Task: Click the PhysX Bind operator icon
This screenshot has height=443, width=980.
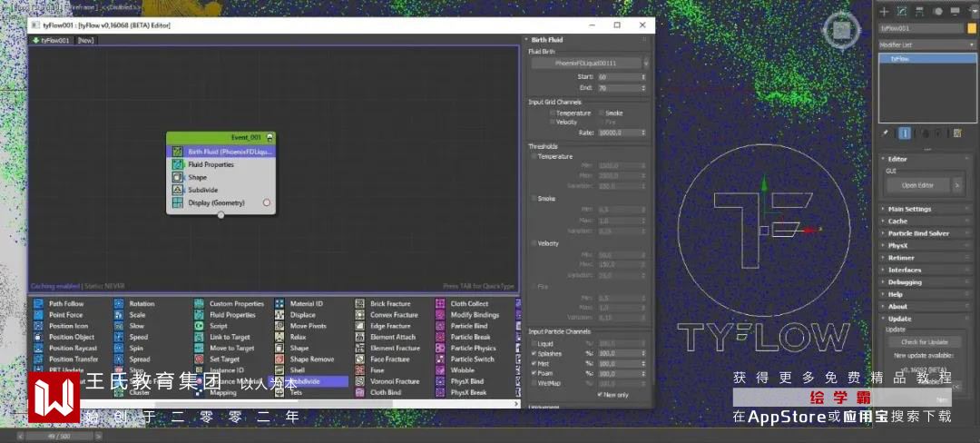Action: [440, 381]
